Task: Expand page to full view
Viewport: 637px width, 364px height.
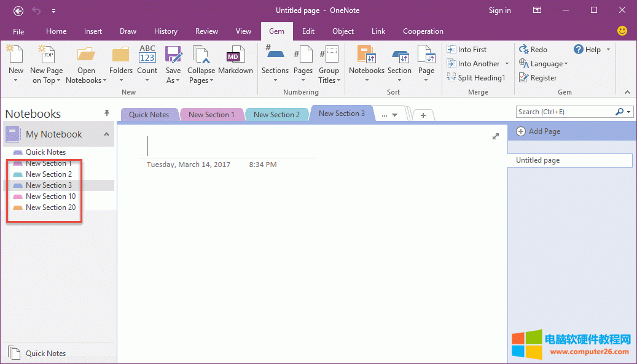Action: (496, 136)
